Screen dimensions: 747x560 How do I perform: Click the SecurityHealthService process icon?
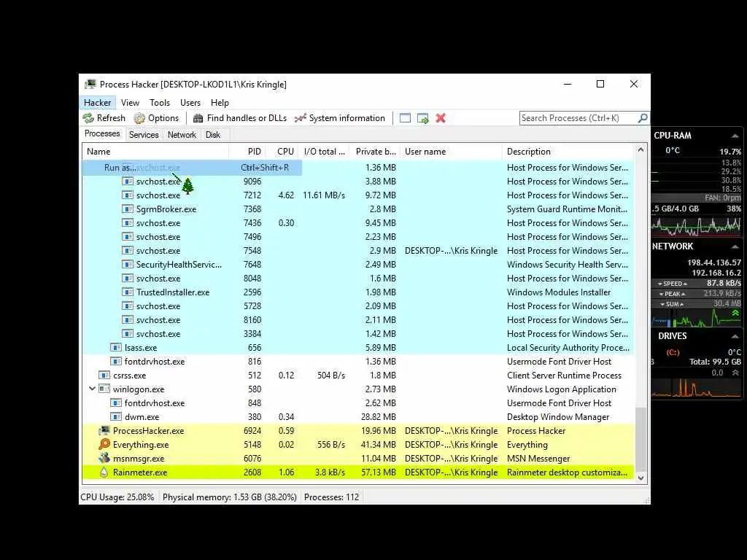[127, 264]
